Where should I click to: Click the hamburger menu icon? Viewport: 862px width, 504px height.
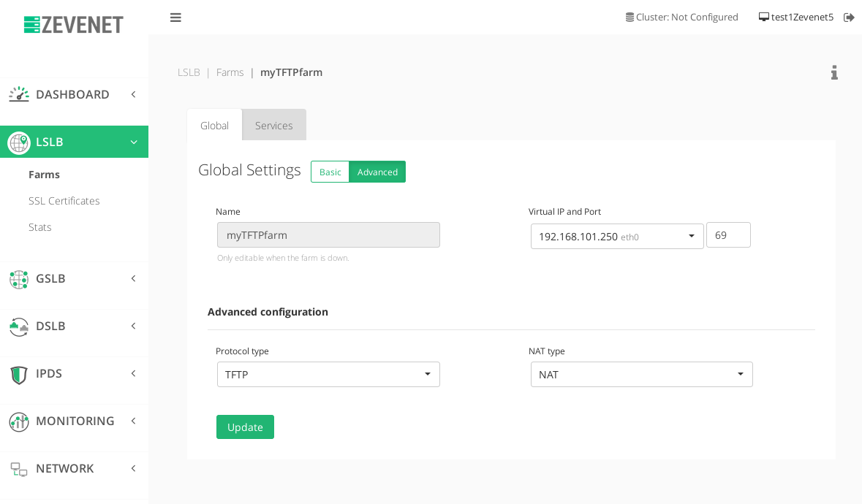click(x=175, y=18)
